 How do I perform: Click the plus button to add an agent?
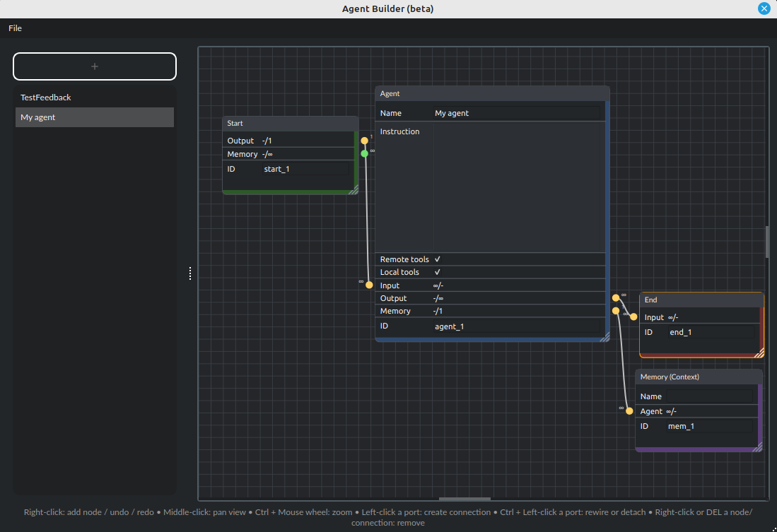coord(95,66)
